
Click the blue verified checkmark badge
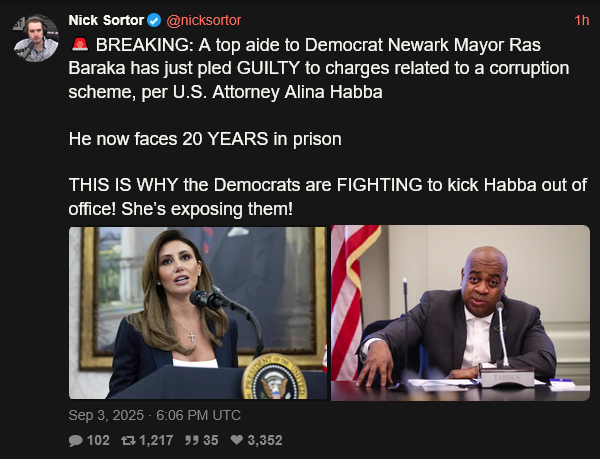(x=154, y=20)
